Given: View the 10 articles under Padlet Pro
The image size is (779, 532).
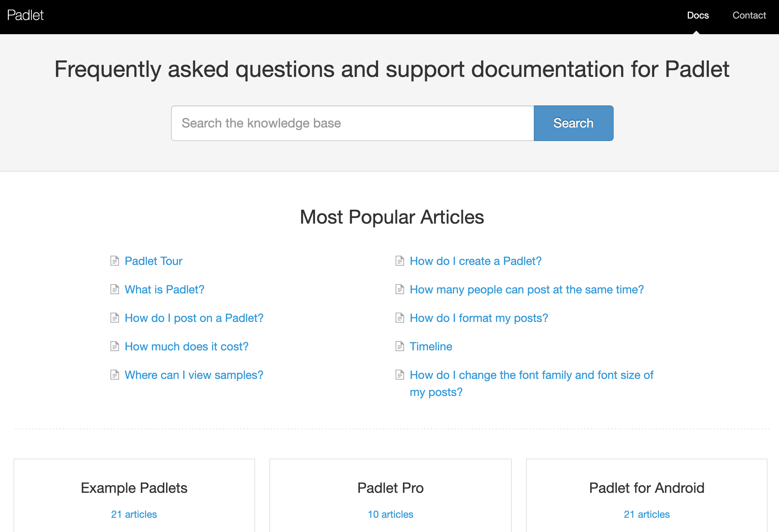Looking at the screenshot, I should (x=390, y=514).
